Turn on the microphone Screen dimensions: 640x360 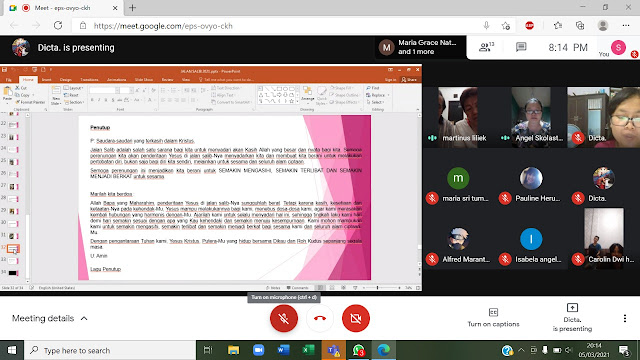(x=284, y=318)
